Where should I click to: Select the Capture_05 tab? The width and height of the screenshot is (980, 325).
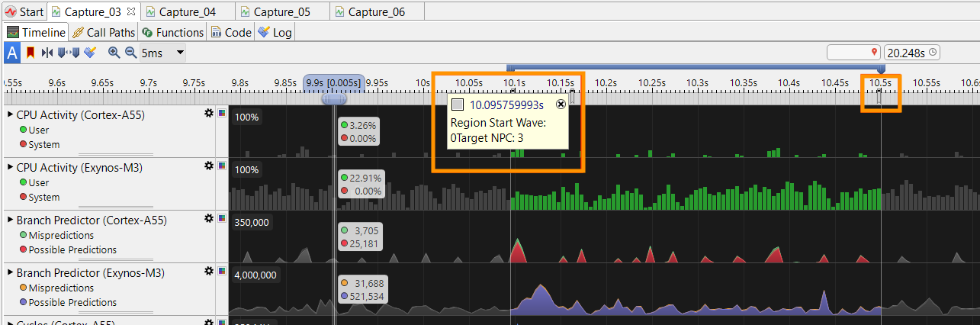(x=282, y=11)
